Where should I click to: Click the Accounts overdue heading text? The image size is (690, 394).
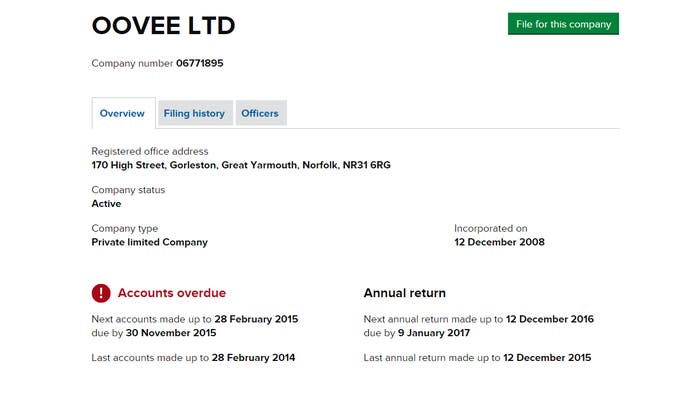click(172, 293)
